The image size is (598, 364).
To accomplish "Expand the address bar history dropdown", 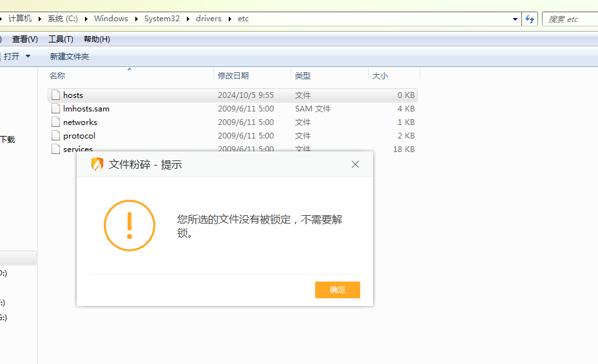I will 515,19.
